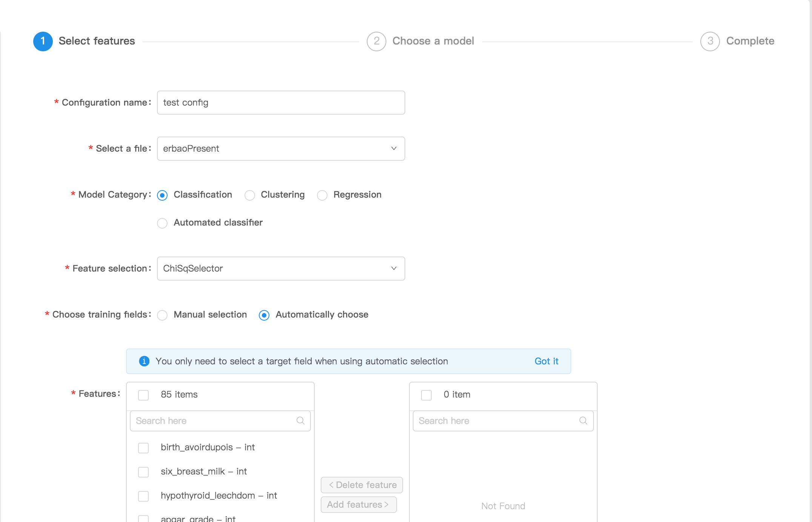Image resolution: width=812 pixels, height=522 pixels.
Task: Click the Configuration name text field
Action: click(x=281, y=103)
